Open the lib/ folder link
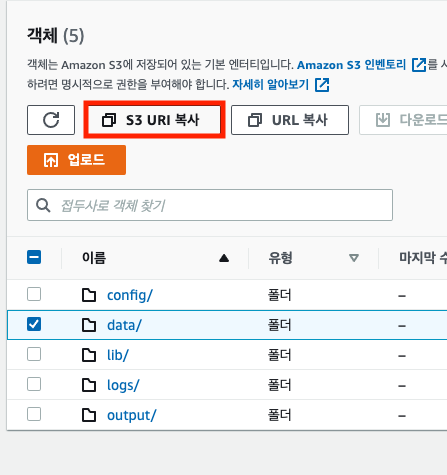The height and width of the screenshot is (475, 447). click(x=118, y=355)
